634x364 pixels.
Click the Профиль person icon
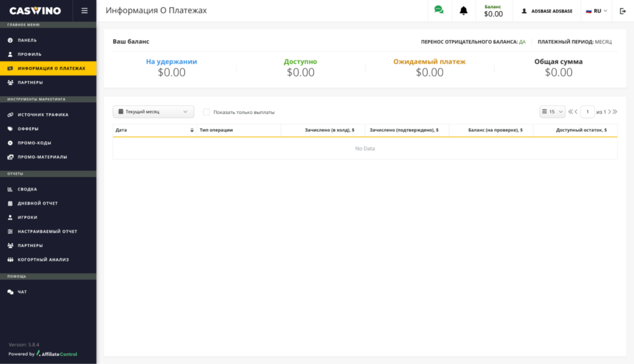coord(10,54)
